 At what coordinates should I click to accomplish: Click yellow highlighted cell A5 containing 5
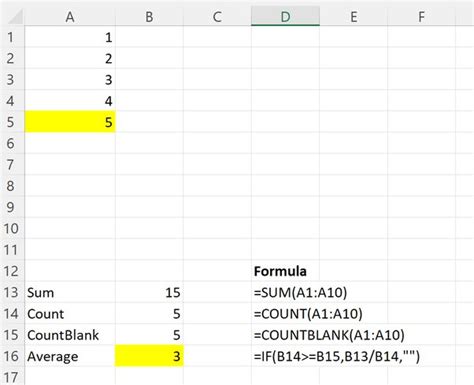70,122
